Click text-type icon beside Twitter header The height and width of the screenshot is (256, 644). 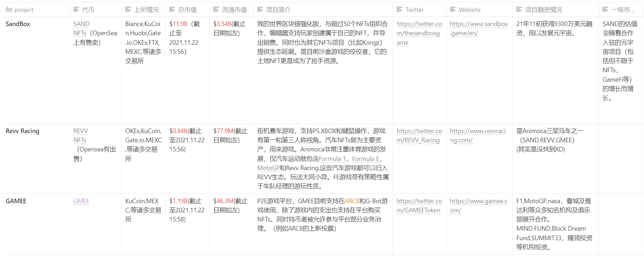point(399,10)
